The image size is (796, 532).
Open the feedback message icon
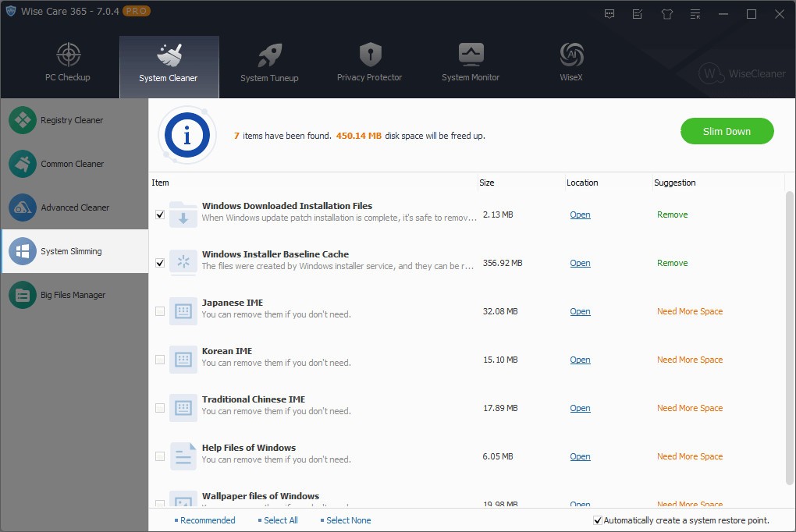pyautogui.click(x=609, y=13)
